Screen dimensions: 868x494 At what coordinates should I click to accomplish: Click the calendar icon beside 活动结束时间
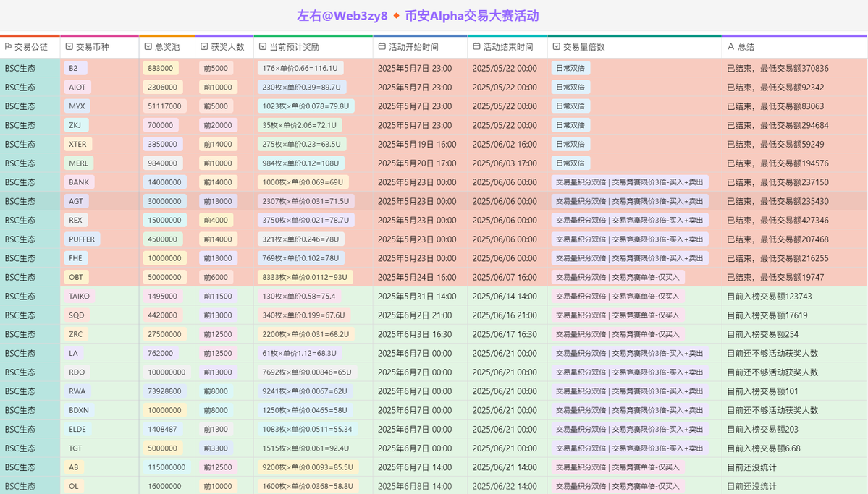click(x=476, y=47)
